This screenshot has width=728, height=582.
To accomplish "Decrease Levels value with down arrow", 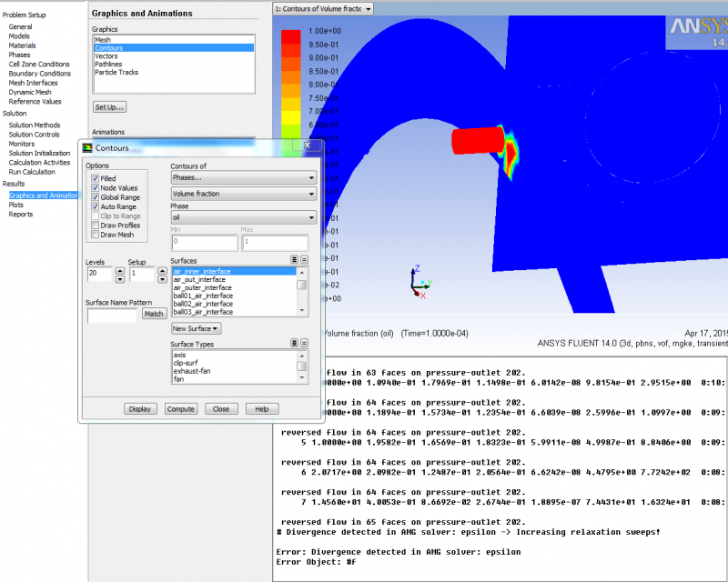I will pos(120,279).
